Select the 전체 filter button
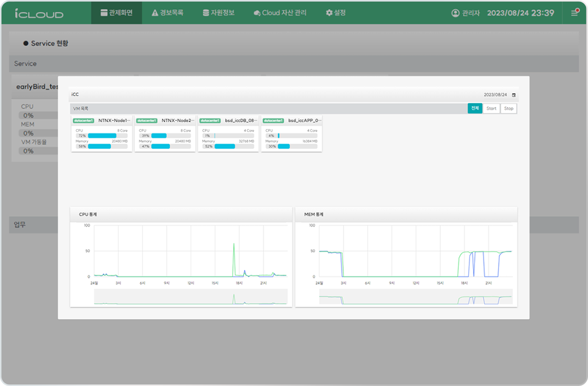The image size is (588, 386). [475, 109]
